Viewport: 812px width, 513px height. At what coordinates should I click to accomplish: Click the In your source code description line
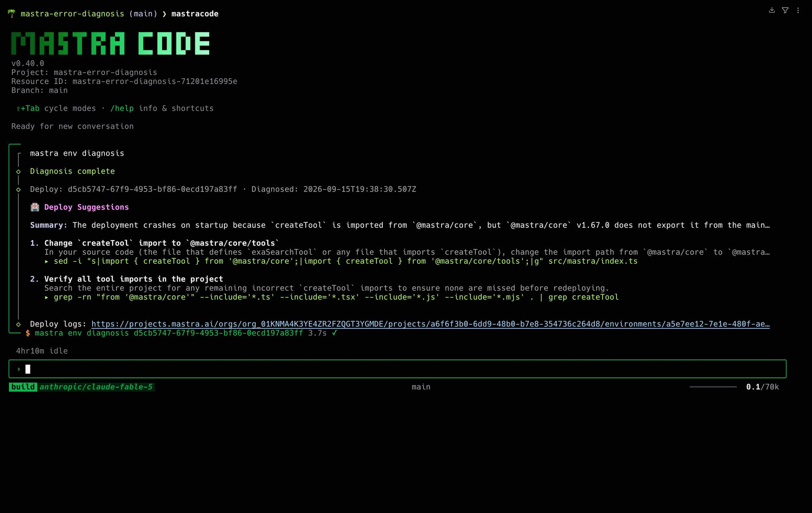pos(407,252)
